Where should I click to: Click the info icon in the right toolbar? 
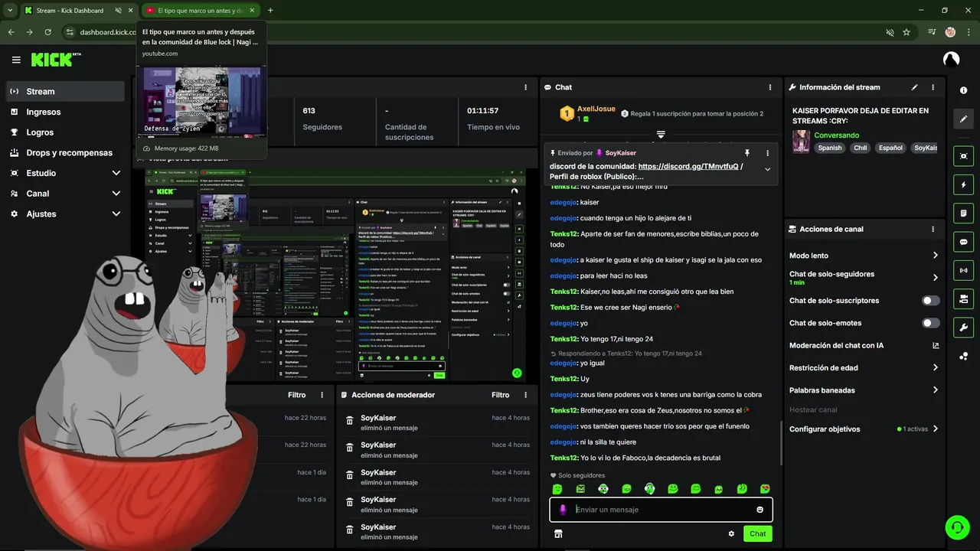tap(963, 90)
